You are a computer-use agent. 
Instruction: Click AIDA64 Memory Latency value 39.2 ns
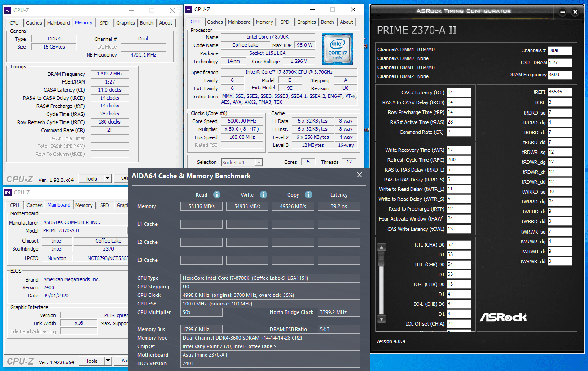(339, 206)
